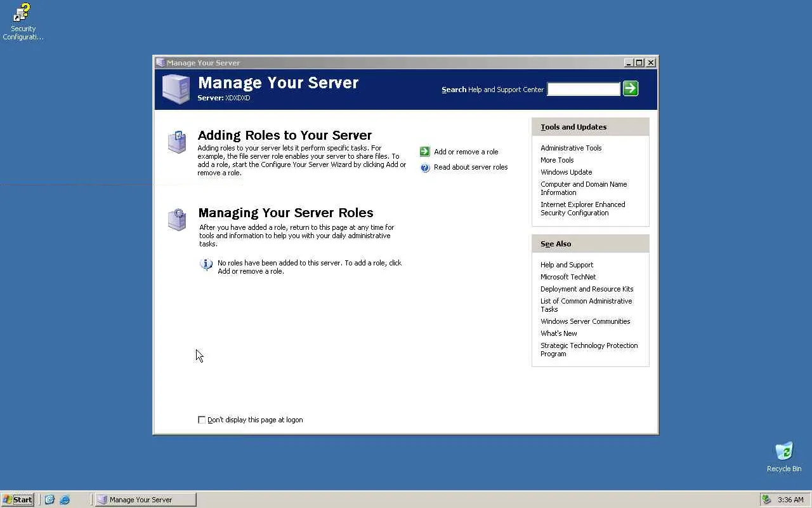The width and height of the screenshot is (812, 508).
Task: Open Read about server roles link
Action: click(471, 168)
